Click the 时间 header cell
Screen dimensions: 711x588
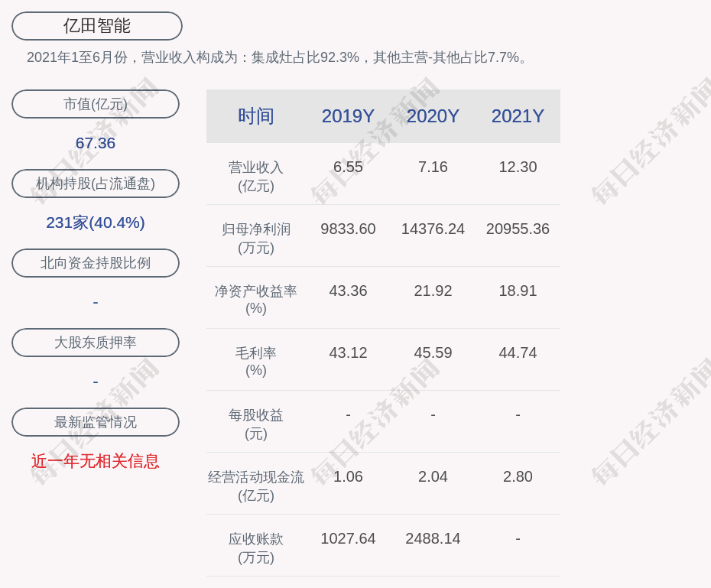pos(255,116)
